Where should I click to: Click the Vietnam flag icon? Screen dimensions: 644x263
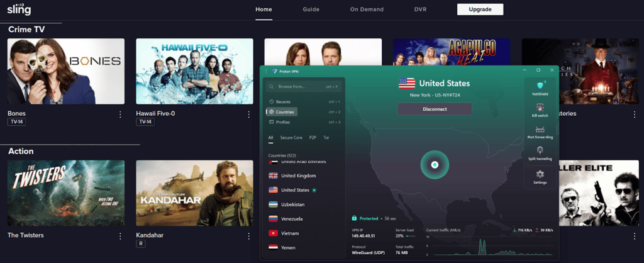pyautogui.click(x=273, y=233)
